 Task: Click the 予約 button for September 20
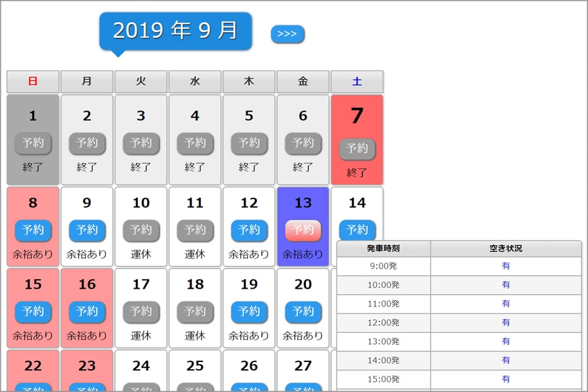(x=303, y=312)
